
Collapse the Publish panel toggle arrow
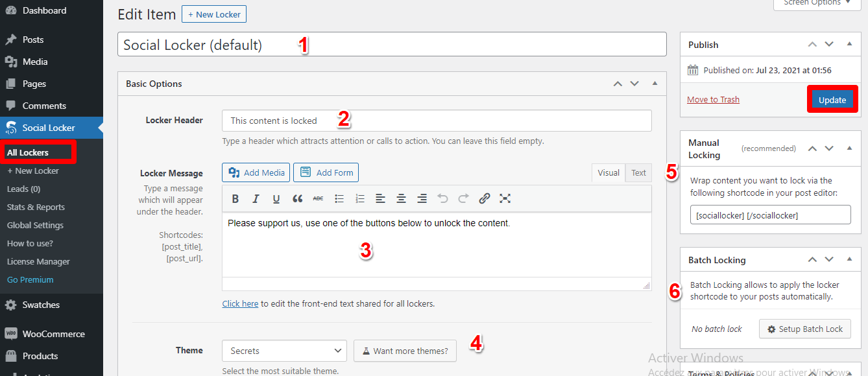coord(849,45)
